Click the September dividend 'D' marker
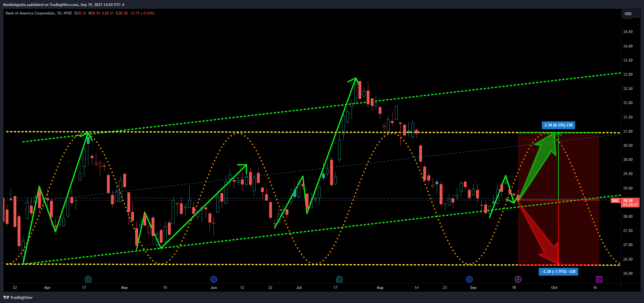The width and height of the screenshot is (644, 303). tap(469, 279)
